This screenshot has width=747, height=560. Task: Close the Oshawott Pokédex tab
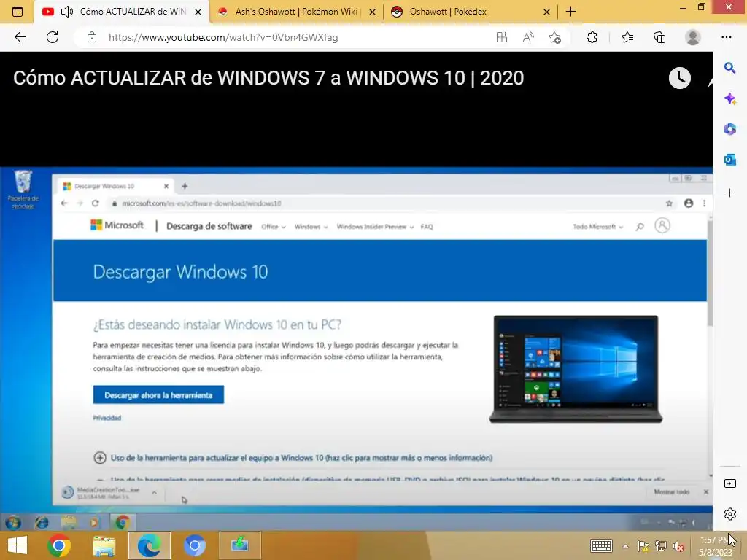[x=547, y=12]
